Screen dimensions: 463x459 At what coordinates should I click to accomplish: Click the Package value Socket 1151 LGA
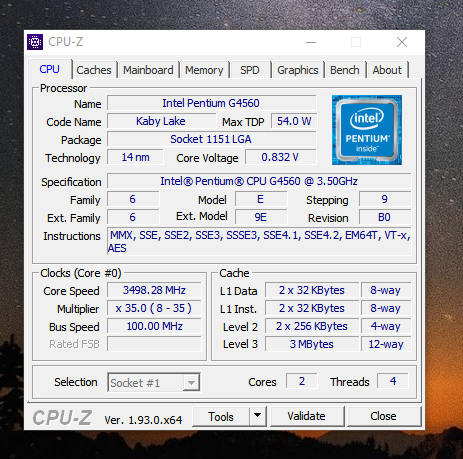point(211,139)
